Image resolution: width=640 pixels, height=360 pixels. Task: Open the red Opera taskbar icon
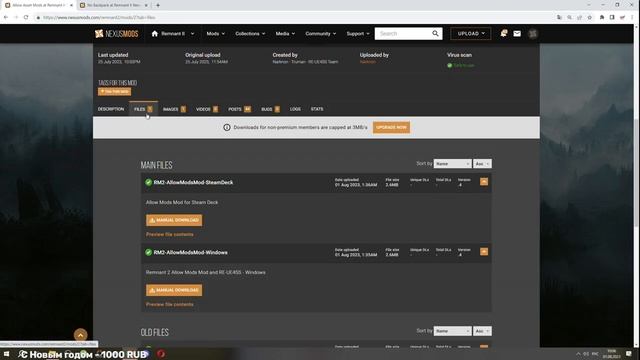(x=161, y=354)
